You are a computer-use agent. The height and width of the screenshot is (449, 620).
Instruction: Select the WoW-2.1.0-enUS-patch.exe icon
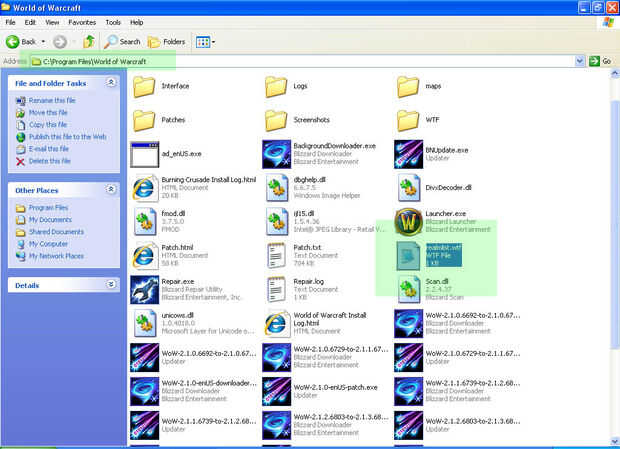[x=277, y=392]
